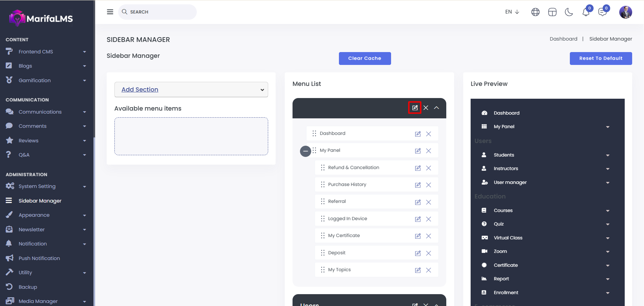Image resolution: width=644 pixels, height=306 pixels.
Task: Edit the Dashboard menu item
Action: (418, 134)
